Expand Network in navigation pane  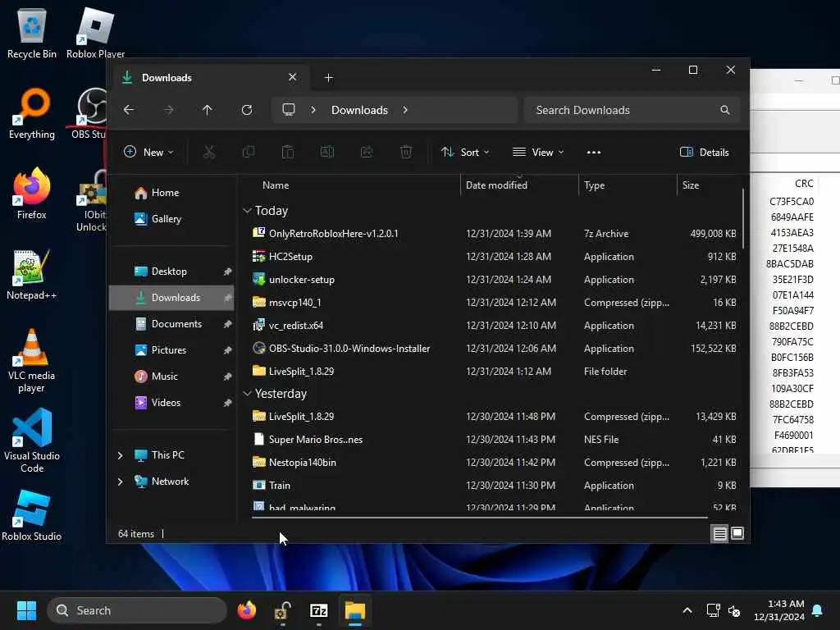[120, 482]
